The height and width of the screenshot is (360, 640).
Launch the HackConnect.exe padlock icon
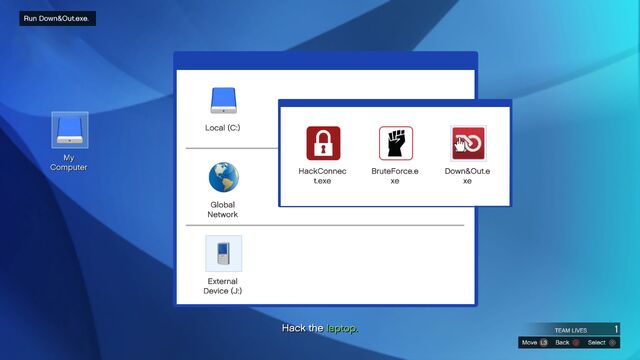pos(323,143)
